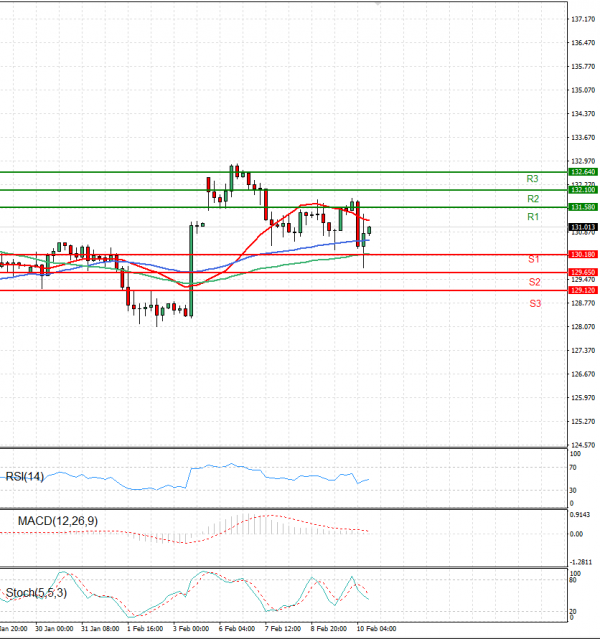Click the 31 Jan 08:00 time label
The width and height of the screenshot is (600, 639).
coord(100,629)
